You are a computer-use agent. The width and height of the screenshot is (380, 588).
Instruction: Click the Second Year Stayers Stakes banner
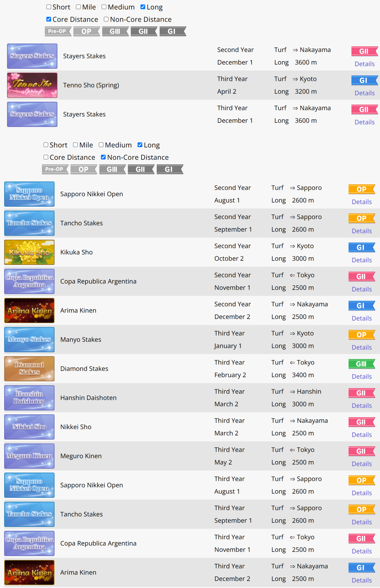32,56
